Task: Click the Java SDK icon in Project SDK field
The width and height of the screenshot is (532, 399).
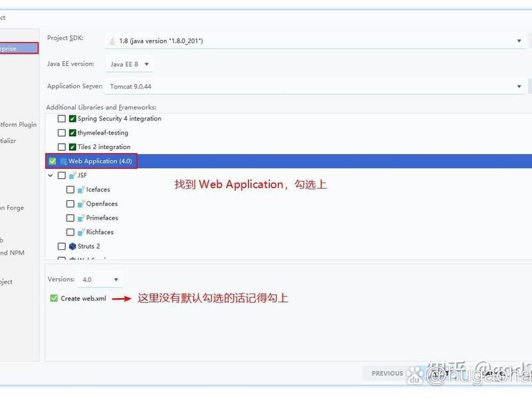Action: [x=112, y=41]
